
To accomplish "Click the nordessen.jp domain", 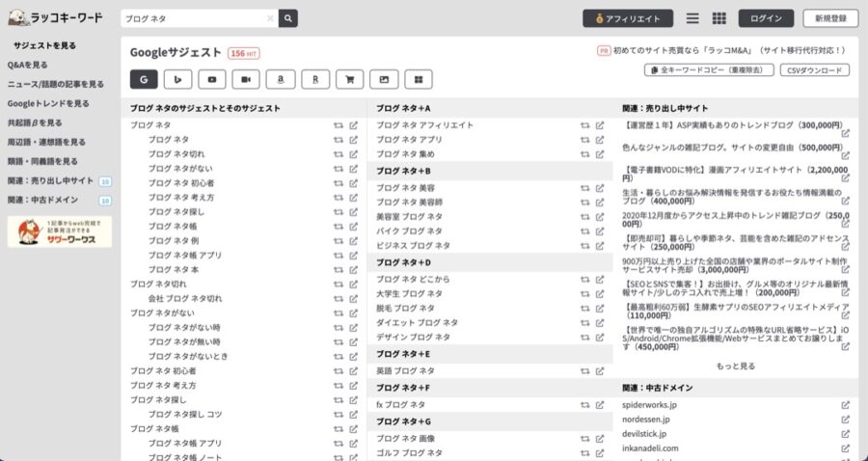I will click(x=645, y=420).
